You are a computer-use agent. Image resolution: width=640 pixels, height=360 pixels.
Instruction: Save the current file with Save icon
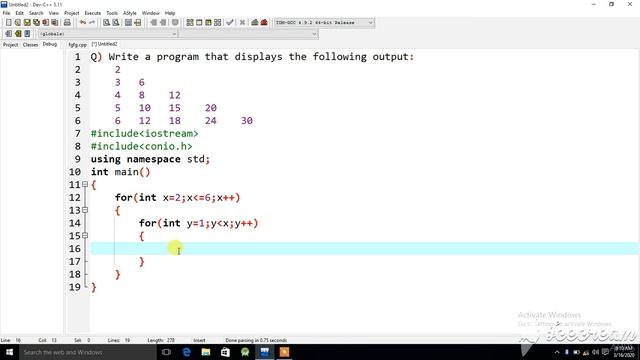(x=27, y=22)
